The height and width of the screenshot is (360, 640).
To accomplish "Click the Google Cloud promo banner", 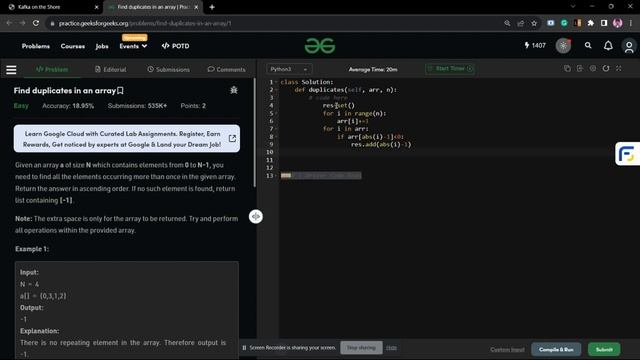I will pos(127,139).
